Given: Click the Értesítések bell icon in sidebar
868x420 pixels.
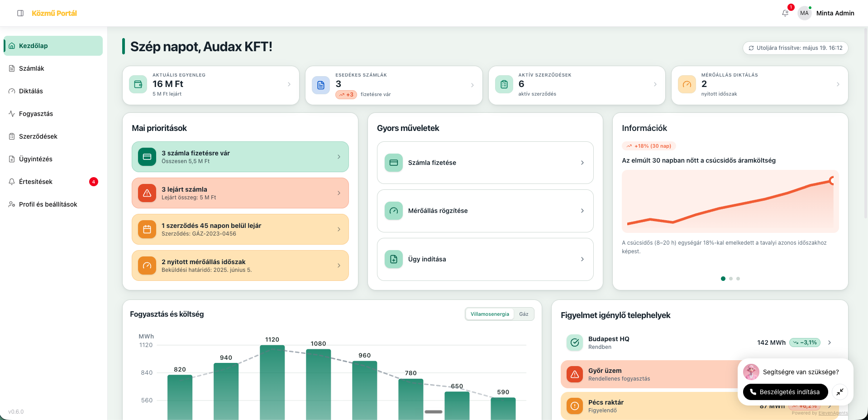Looking at the screenshot, I should click(x=12, y=182).
